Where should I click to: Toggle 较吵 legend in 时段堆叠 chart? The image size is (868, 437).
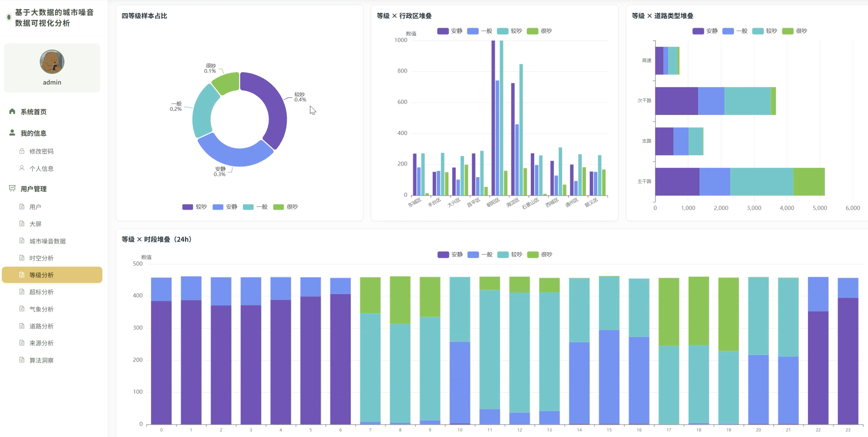point(510,254)
